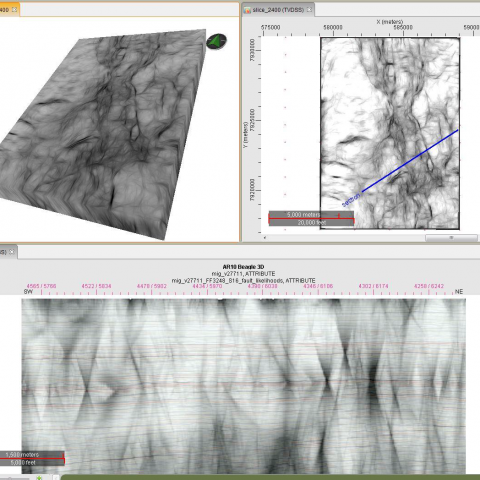Close the 3D view tab at top left

[14, 9]
